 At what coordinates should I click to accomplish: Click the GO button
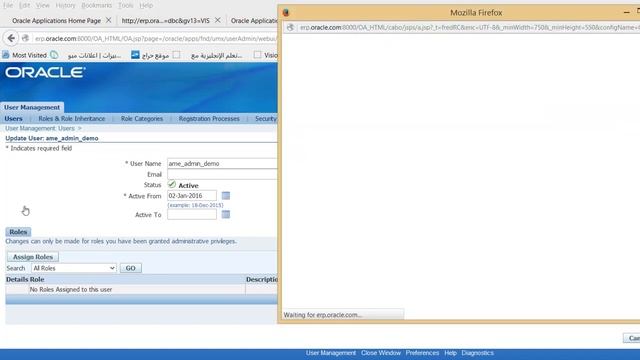coord(131,268)
